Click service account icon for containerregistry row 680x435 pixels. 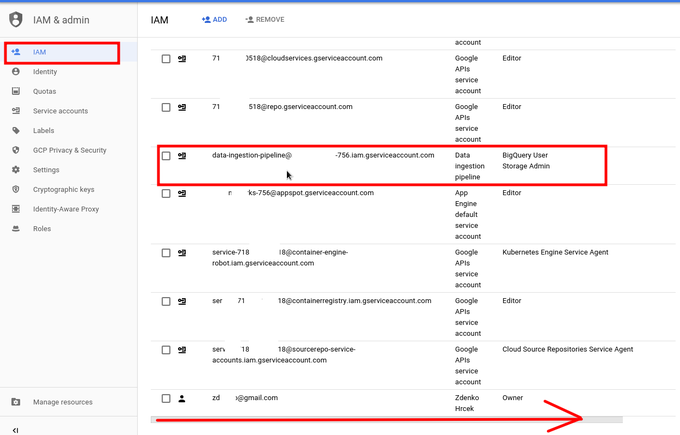(x=182, y=301)
